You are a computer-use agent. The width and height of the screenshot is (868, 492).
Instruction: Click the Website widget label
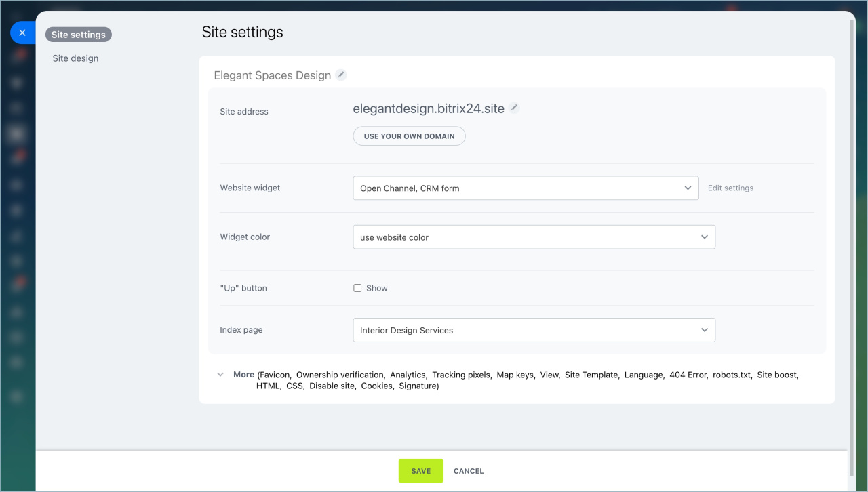coord(250,188)
